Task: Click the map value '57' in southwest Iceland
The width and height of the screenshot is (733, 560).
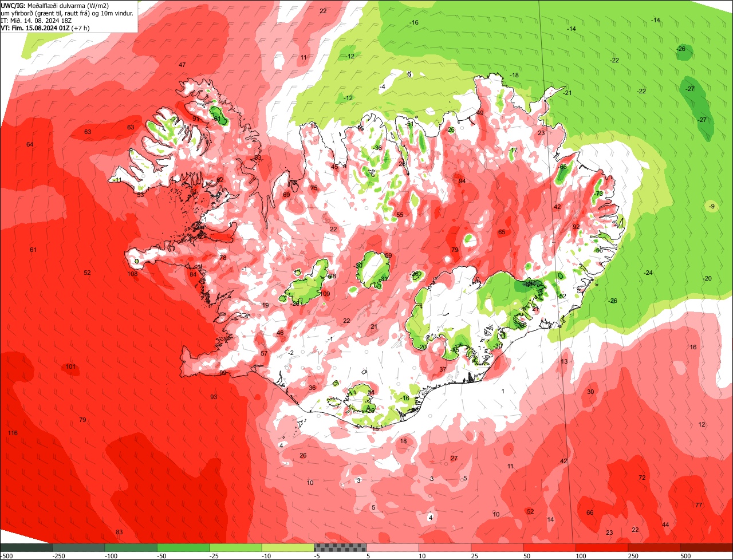Action: pyautogui.click(x=264, y=353)
